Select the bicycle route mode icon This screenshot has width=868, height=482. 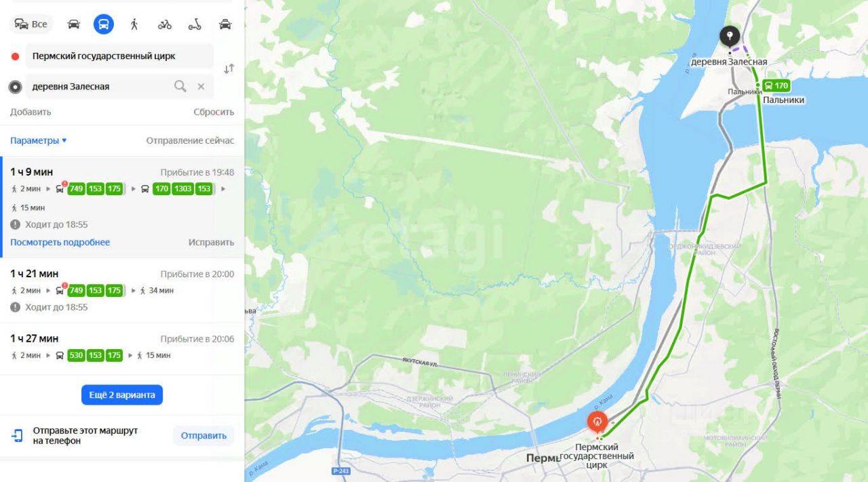coord(165,24)
